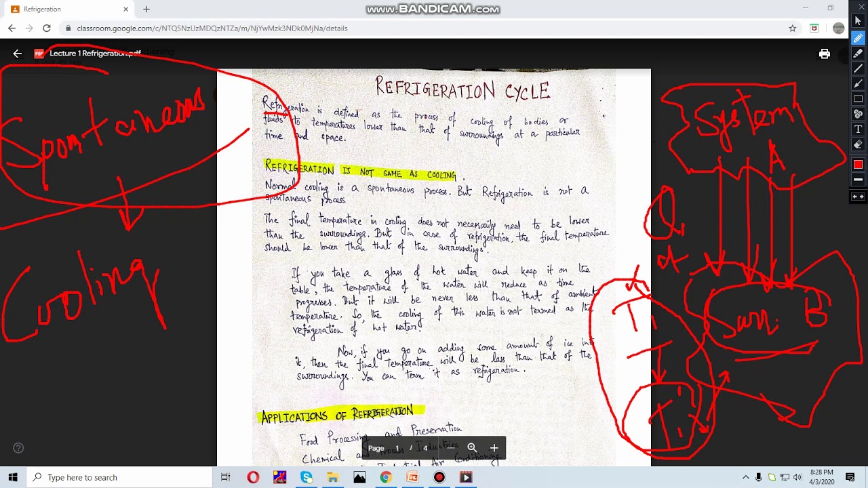Open the Bandicam recorder taskbar icon
The height and width of the screenshot is (488, 868).
(x=439, y=477)
